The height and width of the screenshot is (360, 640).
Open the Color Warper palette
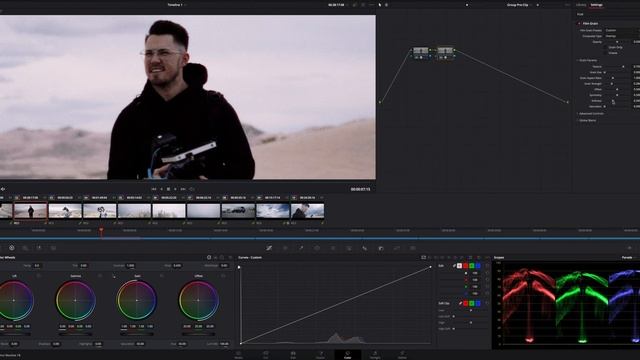(285, 248)
